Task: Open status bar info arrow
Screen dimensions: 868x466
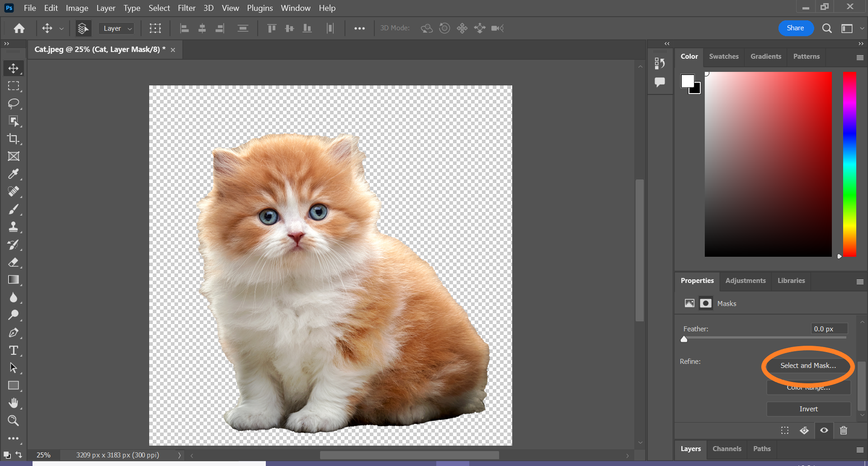Action: (x=179, y=455)
